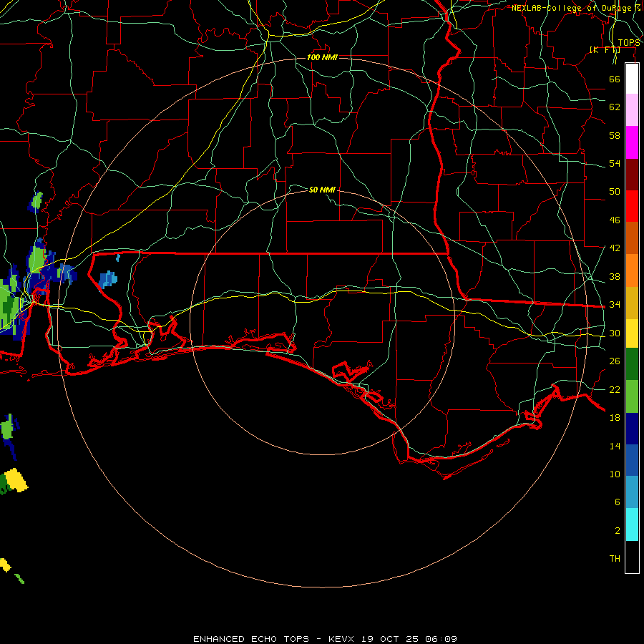Screen dimensions: 644x644
Task: Click the dark red legend swatch near 54
Action: [632, 174]
